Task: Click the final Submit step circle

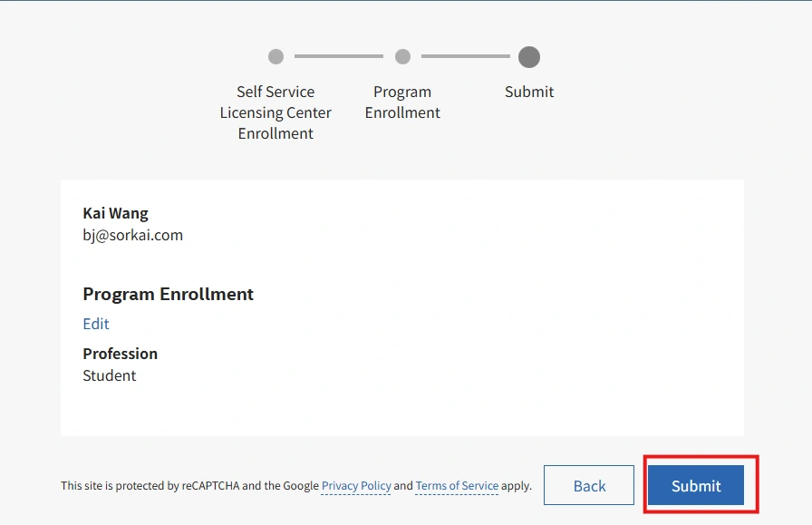Action: (x=529, y=57)
